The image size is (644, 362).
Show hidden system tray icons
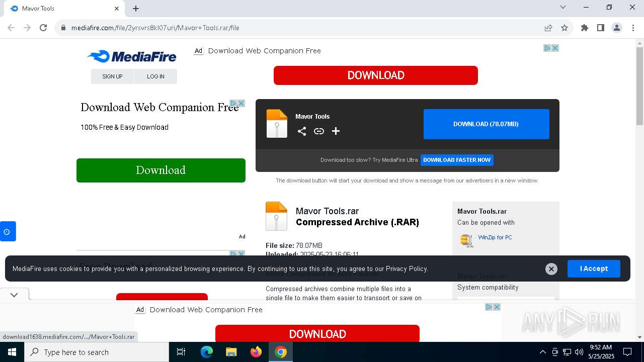coord(542,352)
